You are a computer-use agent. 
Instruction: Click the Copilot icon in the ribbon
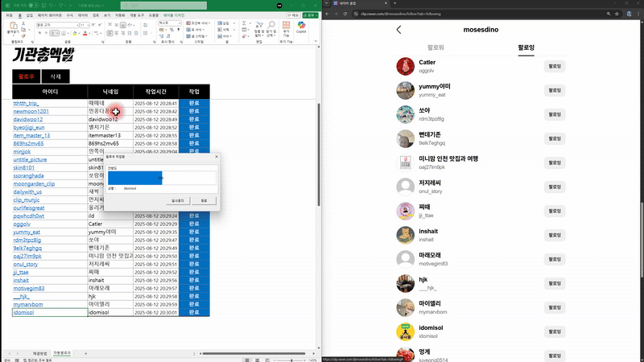coord(301,26)
